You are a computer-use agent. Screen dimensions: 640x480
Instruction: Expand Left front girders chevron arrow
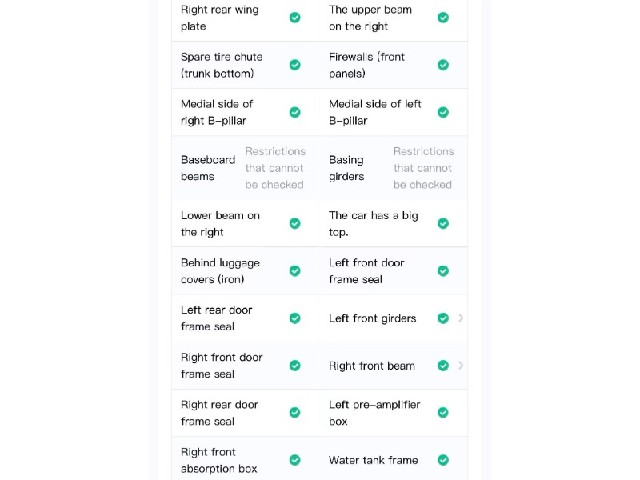460,318
